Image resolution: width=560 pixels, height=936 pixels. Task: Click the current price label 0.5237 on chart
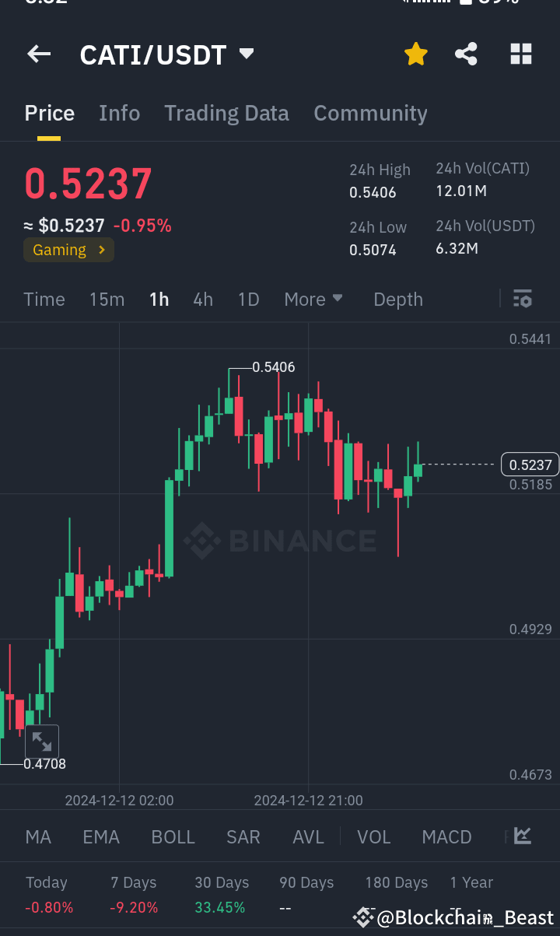530,464
